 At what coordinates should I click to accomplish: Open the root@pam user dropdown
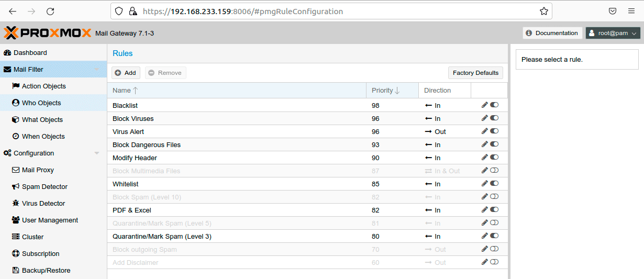[x=613, y=33]
